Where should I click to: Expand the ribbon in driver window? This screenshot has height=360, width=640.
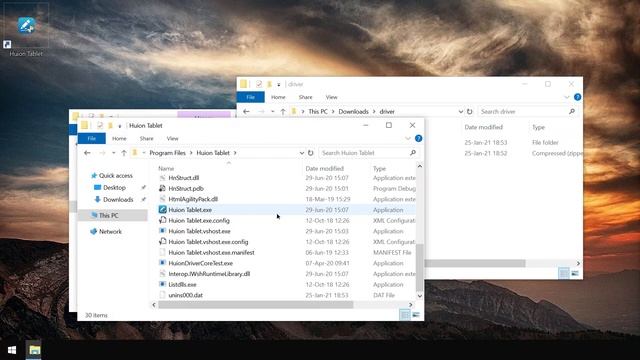567,97
